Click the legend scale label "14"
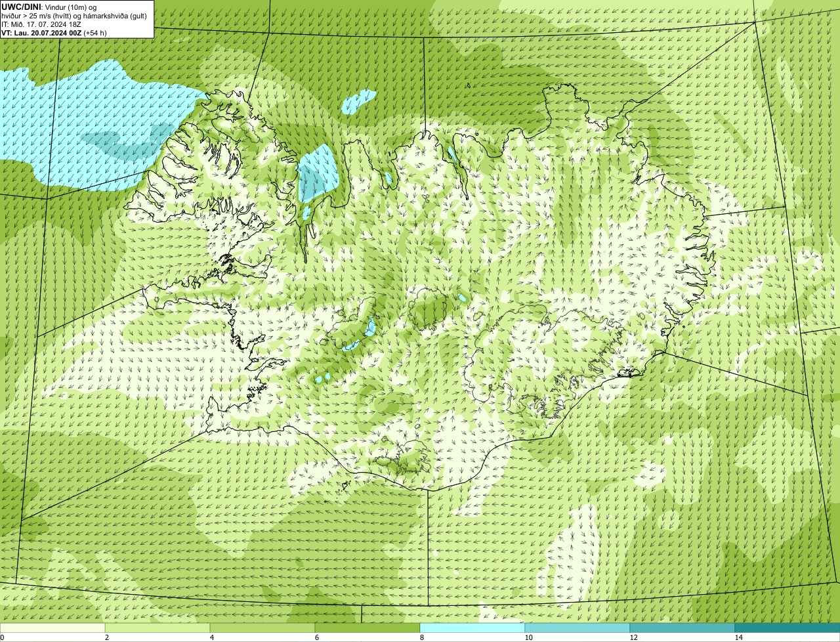Image resolution: width=840 pixels, height=642 pixels. [738, 637]
